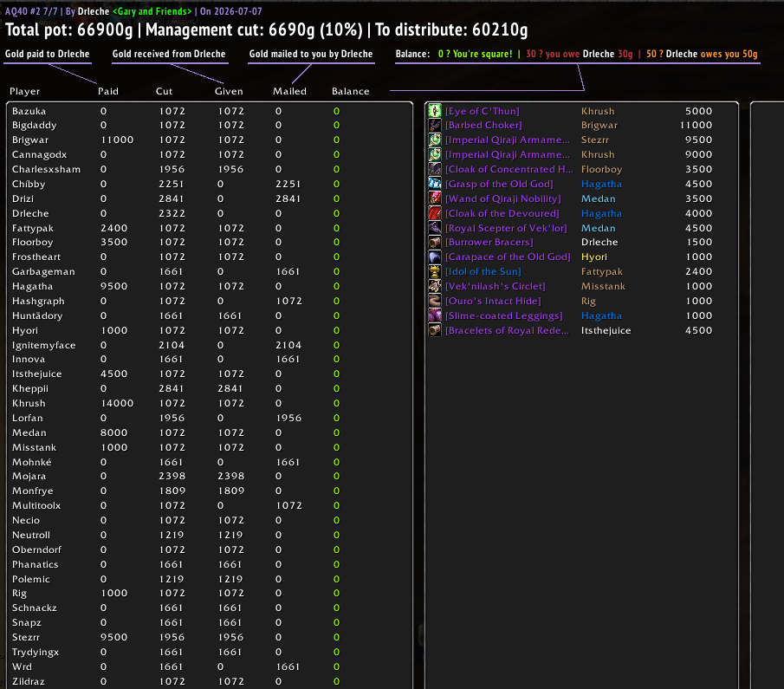Image resolution: width=784 pixels, height=689 pixels.
Task: Click buyer name Stezrr in loot list
Action: pyautogui.click(x=595, y=140)
